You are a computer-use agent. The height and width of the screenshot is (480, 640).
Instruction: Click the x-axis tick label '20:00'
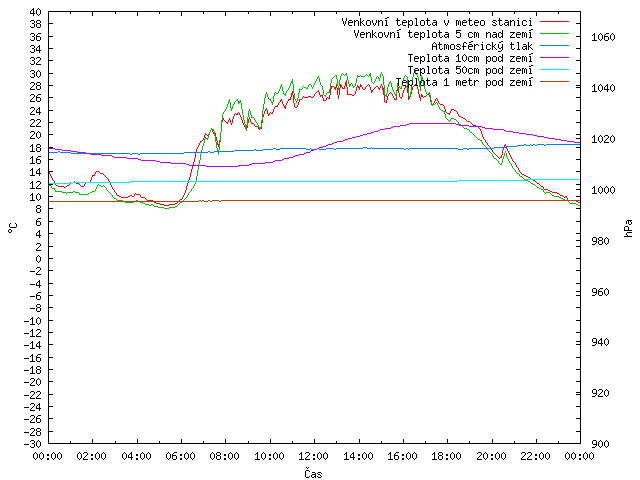coord(491,456)
